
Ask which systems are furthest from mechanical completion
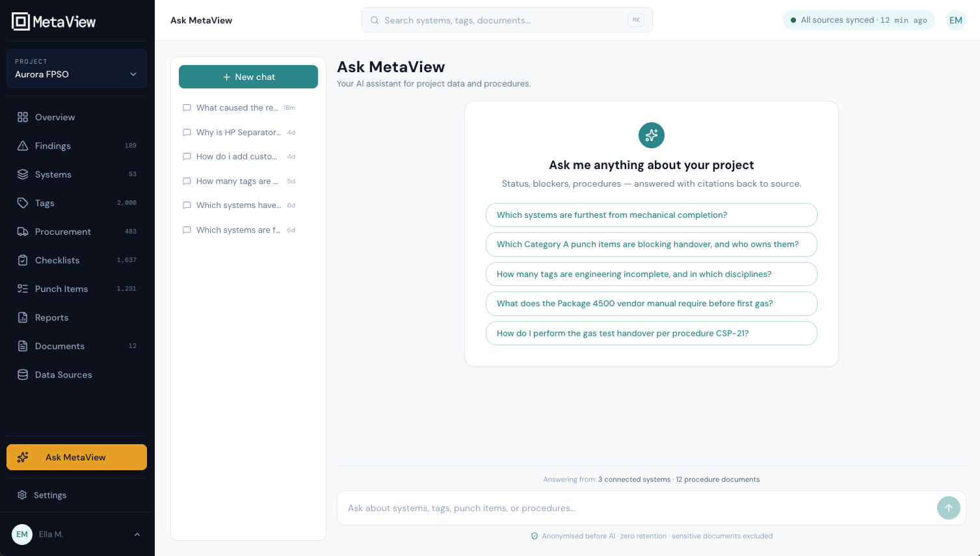(652, 215)
